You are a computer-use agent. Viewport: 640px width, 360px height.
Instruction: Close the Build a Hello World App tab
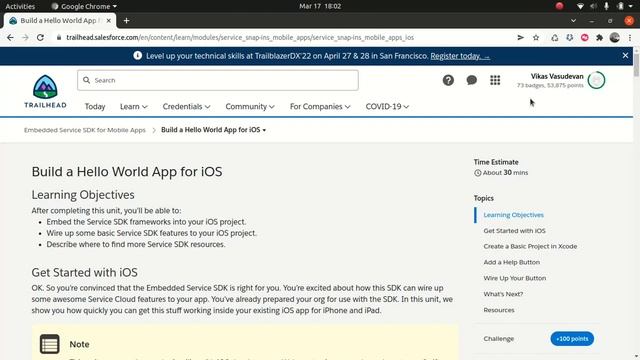coord(109,20)
